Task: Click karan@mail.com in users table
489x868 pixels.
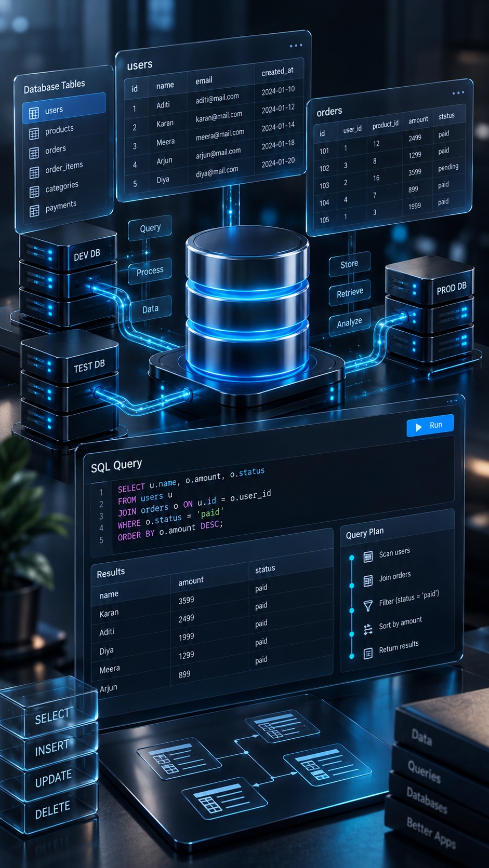Action: [219, 116]
